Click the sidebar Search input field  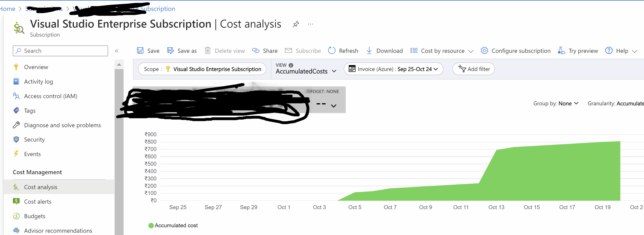pyautogui.click(x=60, y=51)
